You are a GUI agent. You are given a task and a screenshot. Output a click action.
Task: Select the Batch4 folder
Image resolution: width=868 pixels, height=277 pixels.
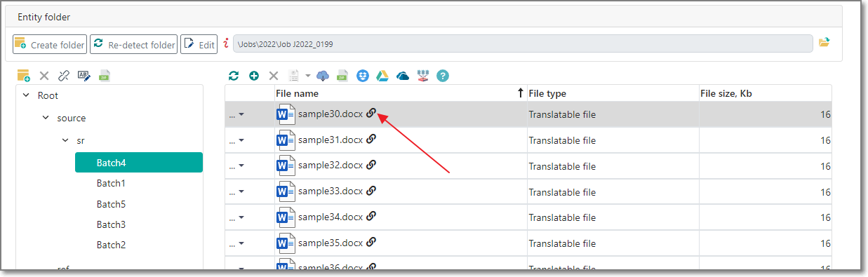(139, 163)
